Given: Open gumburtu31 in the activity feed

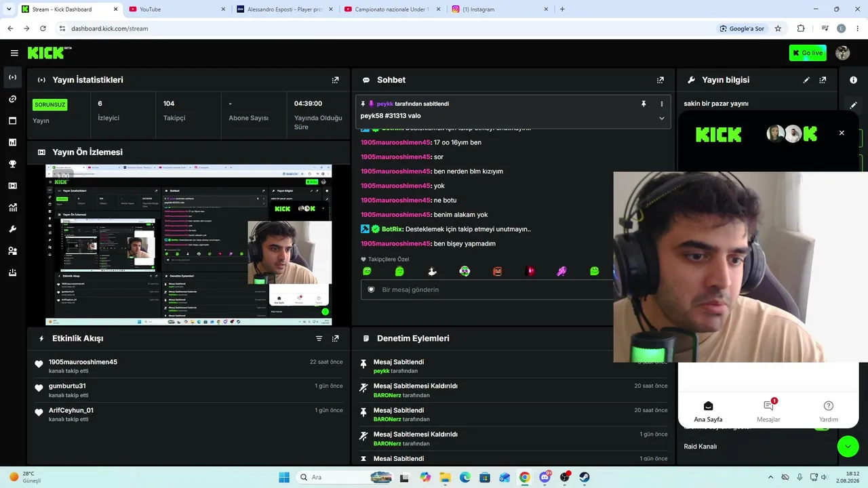Looking at the screenshot, I should click(67, 386).
